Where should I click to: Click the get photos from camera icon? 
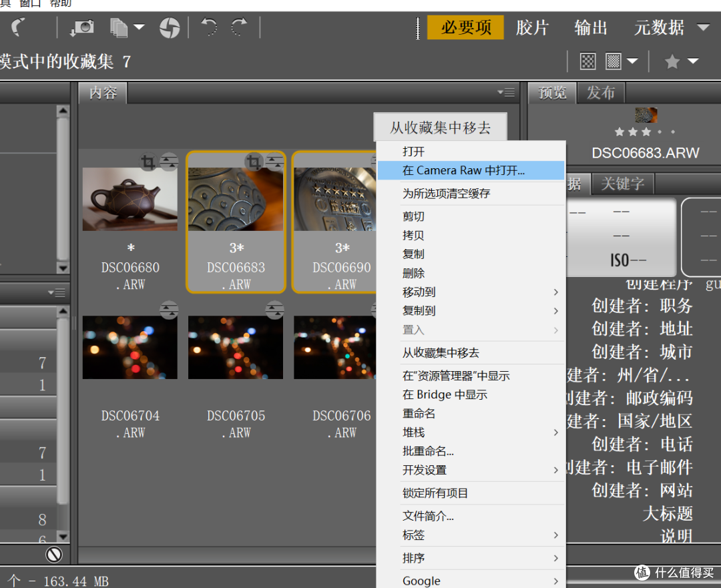pyautogui.click(x=82, y=27)
